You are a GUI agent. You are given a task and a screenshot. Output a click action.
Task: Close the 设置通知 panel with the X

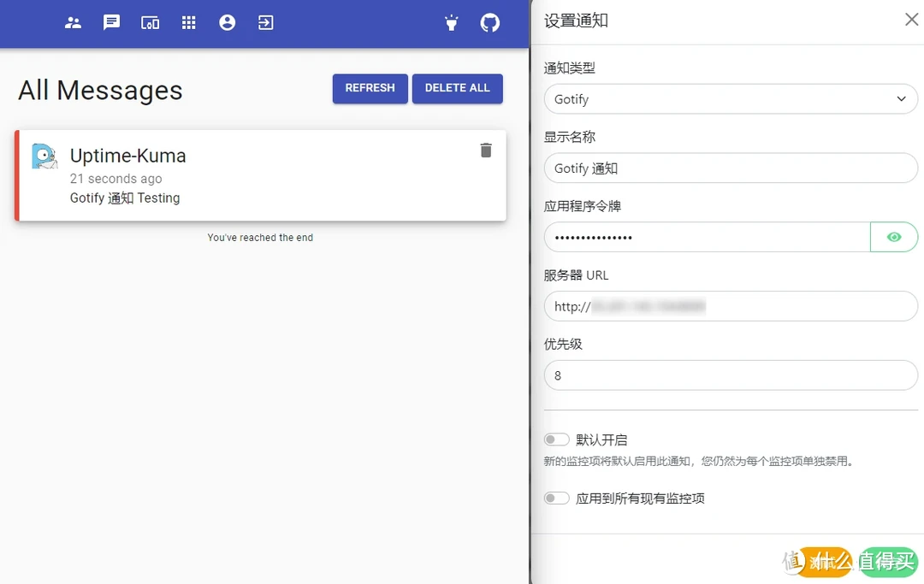coord(912,19)
